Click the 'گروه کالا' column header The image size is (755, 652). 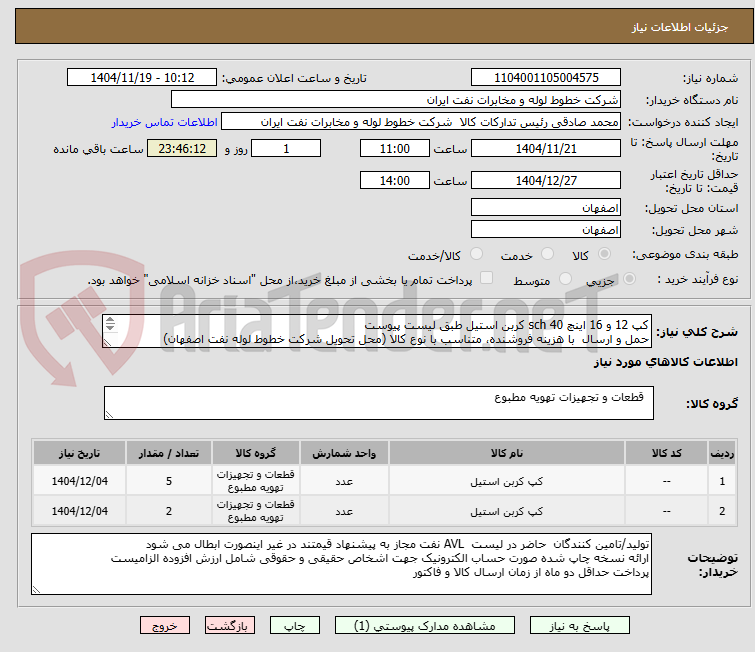click(x=256, y=453)
